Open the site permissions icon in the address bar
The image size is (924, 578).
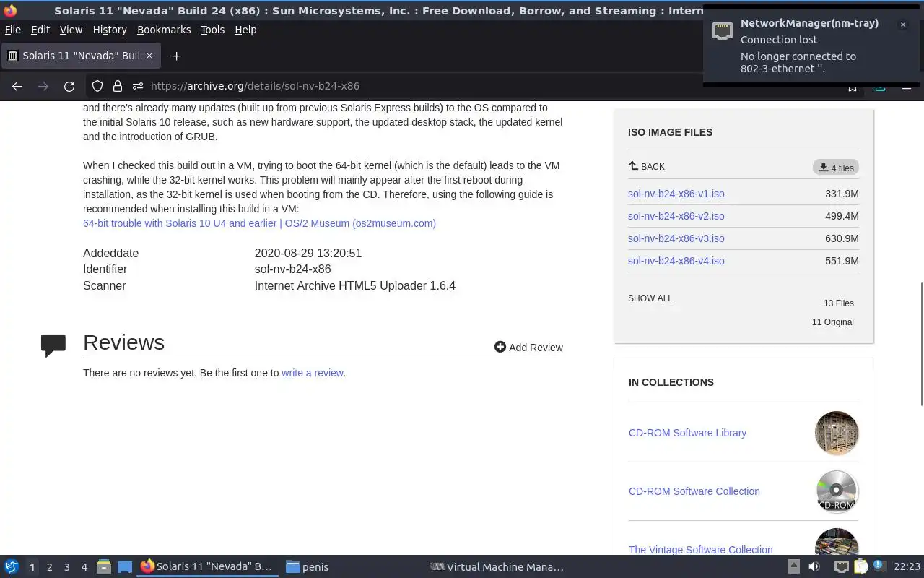137,86
